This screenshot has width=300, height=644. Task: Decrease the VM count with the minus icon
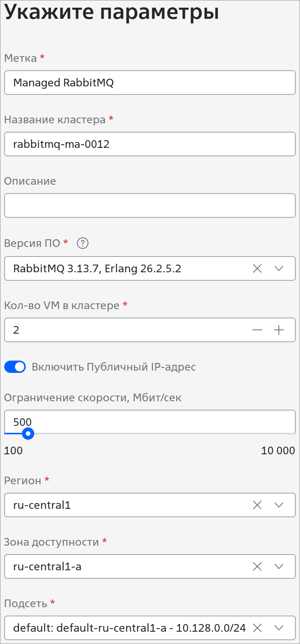(x=257, y=330)
